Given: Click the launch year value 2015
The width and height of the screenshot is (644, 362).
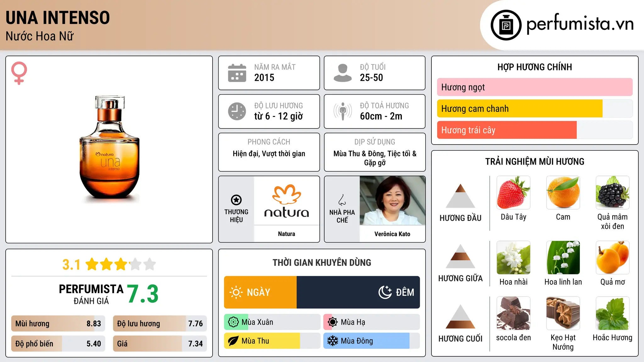Looking at the screenshot, I should click(x=264, y=78).
